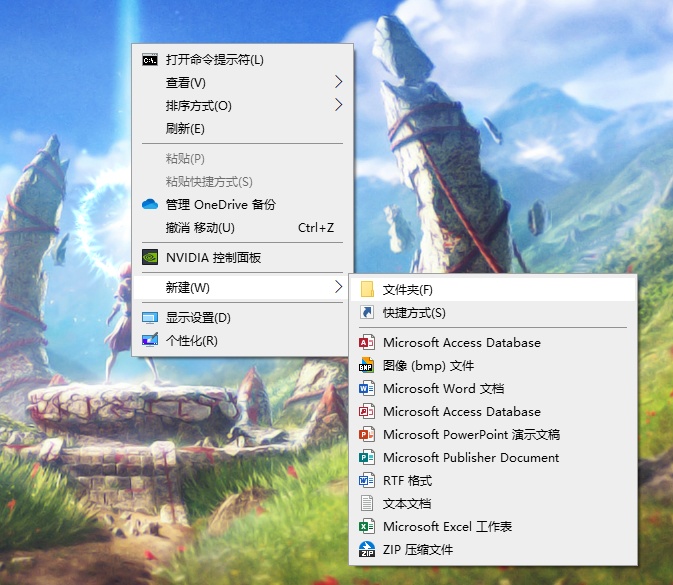Choose 刷新(E) to refresh desktop
The height and width of the screenshot is (585, 673).
point(243,128)
